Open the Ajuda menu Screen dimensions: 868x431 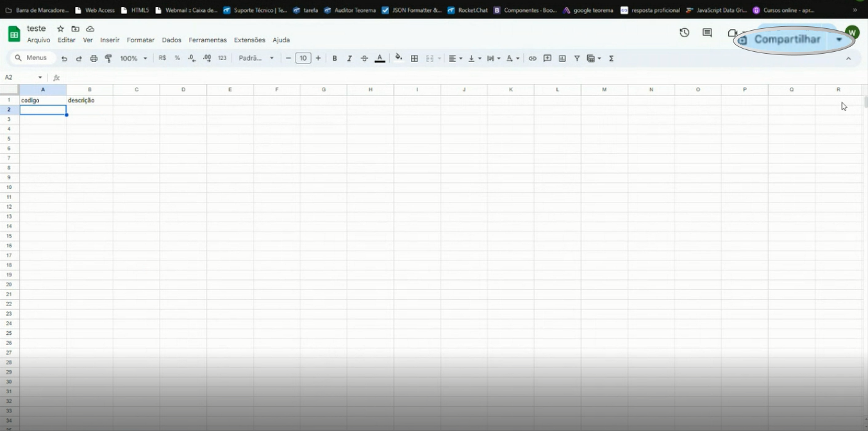pos(281,40)
